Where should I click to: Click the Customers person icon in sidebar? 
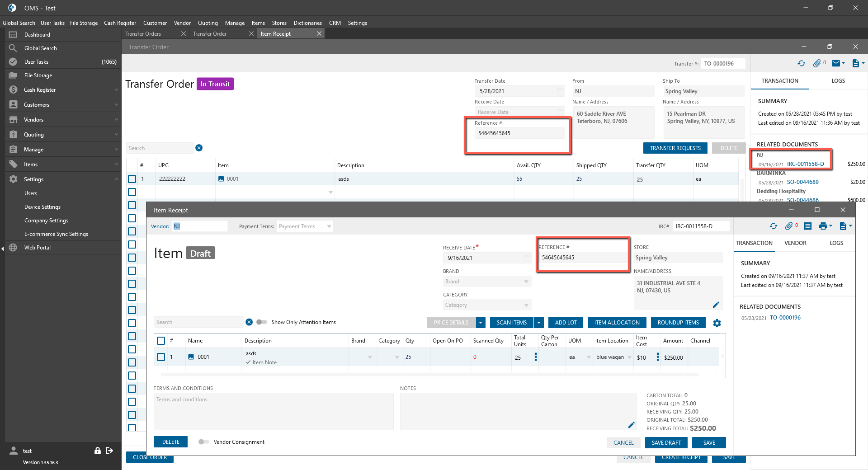[13, 105]
